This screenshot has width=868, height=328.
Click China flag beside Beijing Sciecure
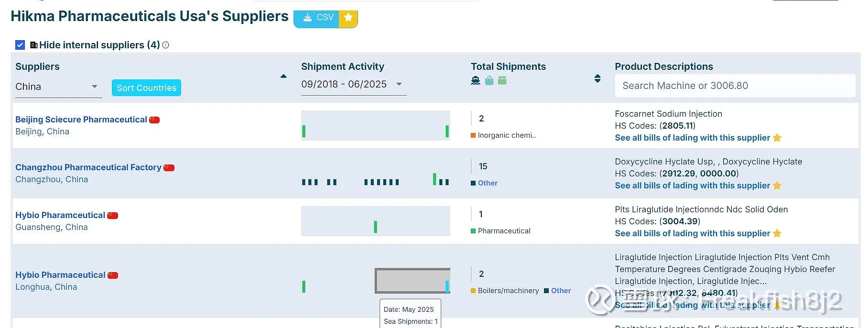(154, 120)
